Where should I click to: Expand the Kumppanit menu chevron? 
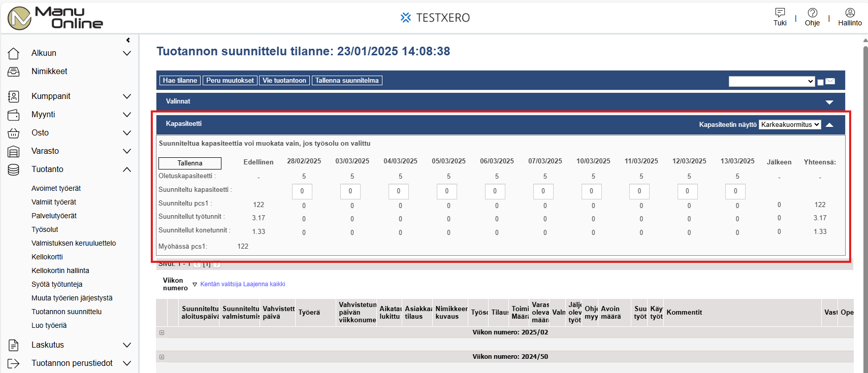coord(127,96)
